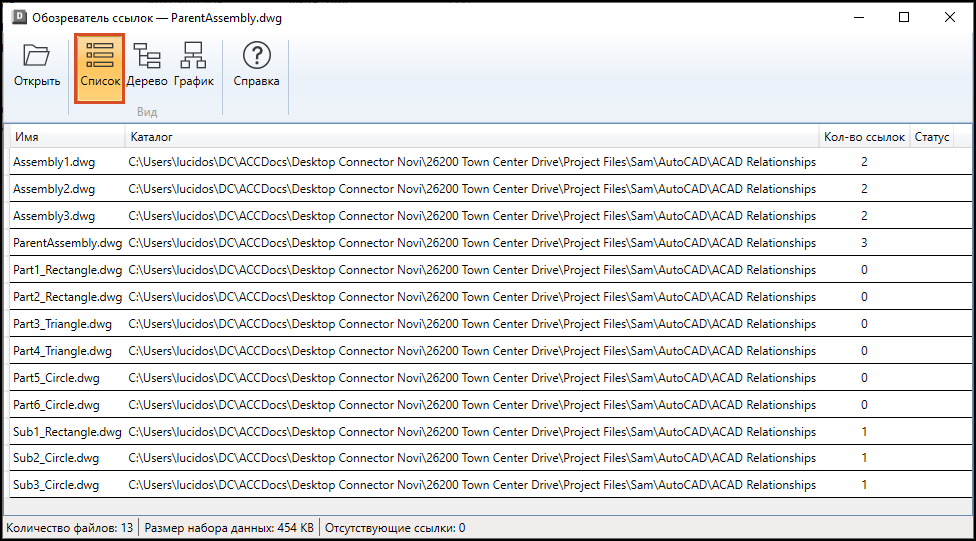The height and width of the screenshot is (541, 976).
Task: Select the Part4_Triangle.dwg file name
Action: [x=62, y=351]
